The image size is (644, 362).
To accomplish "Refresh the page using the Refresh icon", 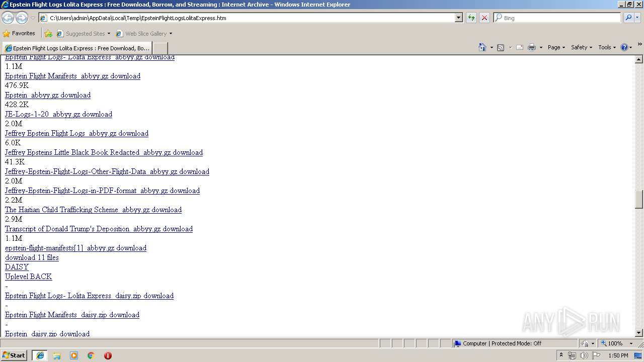I will point(471,18).
